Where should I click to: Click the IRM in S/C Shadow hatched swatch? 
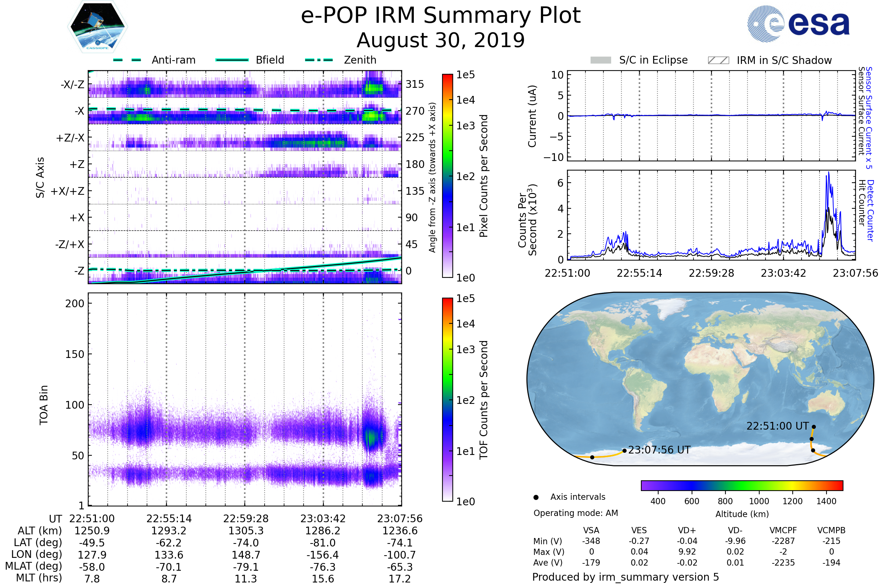tap(718, 60)
